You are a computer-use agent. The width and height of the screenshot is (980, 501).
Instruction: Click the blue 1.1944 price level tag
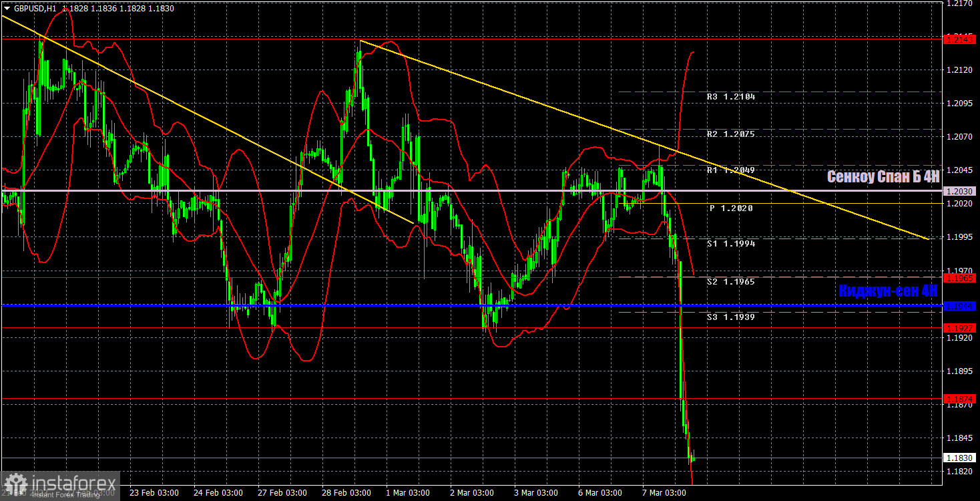[x=961, y=306]
